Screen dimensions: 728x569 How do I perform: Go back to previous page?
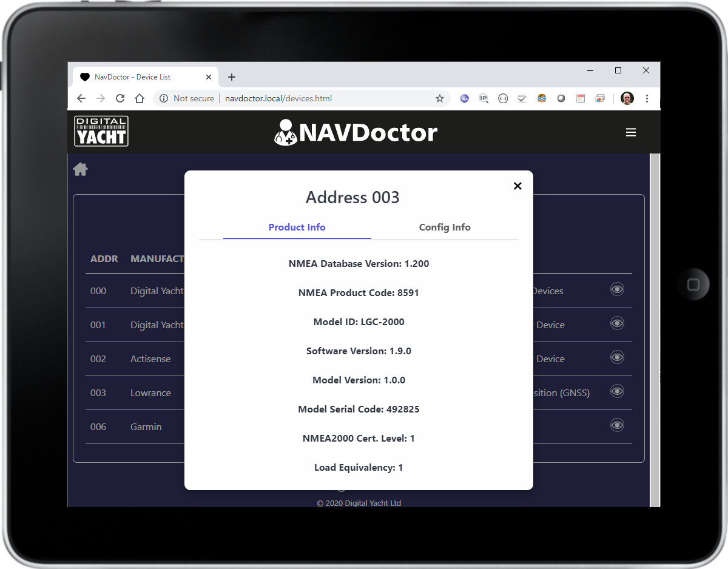coord(81,98)
